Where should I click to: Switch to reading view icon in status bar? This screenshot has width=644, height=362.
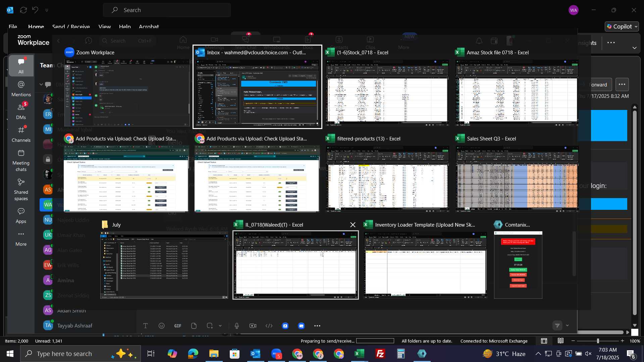pyautogui.click(x=560, y=341)
